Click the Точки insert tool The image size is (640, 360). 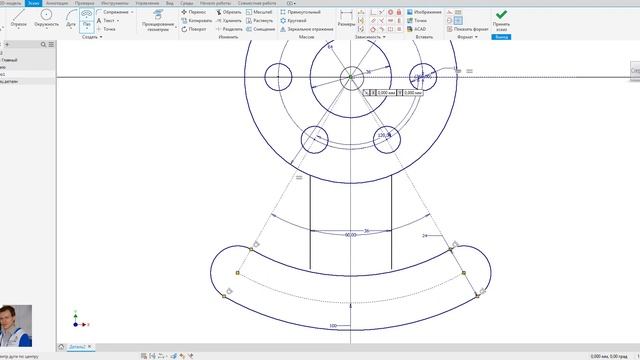pyautogui.click(x=417, y=20)
